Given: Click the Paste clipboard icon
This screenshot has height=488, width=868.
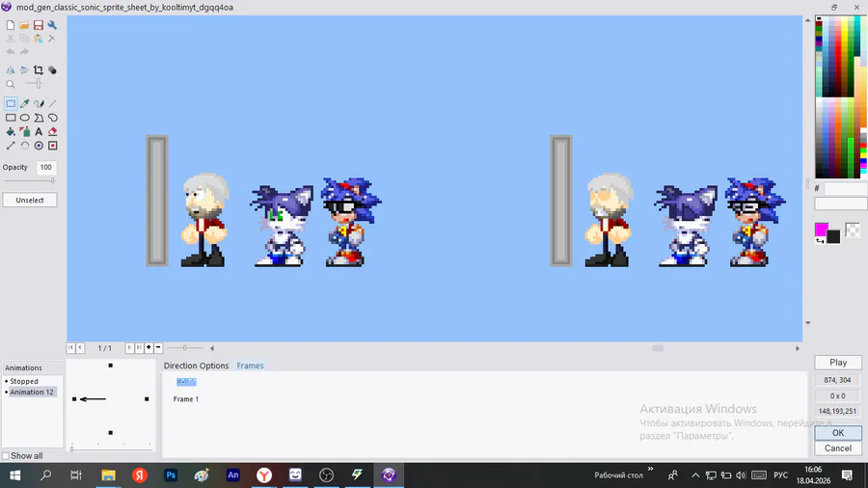Looking at the screenshot, I should click(x=39, y=39).
